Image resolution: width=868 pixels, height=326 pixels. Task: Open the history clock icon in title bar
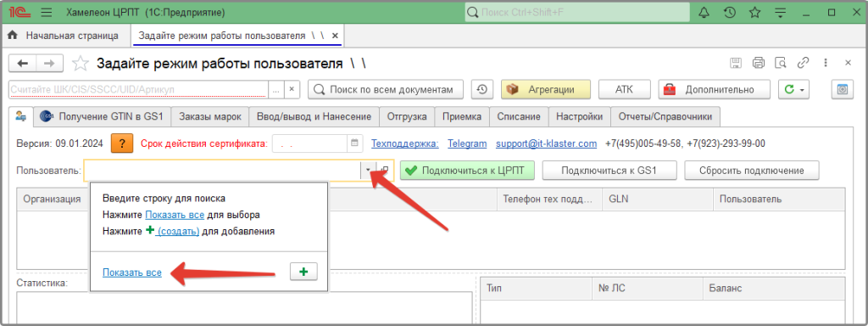(730, 12)
